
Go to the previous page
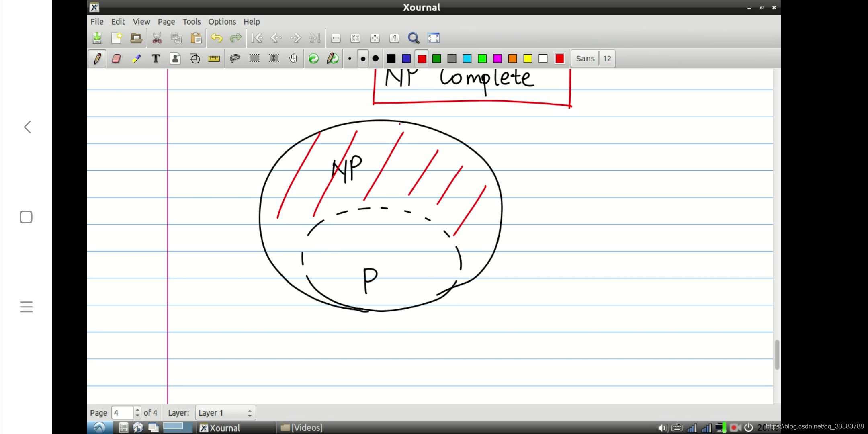[276, 38]
